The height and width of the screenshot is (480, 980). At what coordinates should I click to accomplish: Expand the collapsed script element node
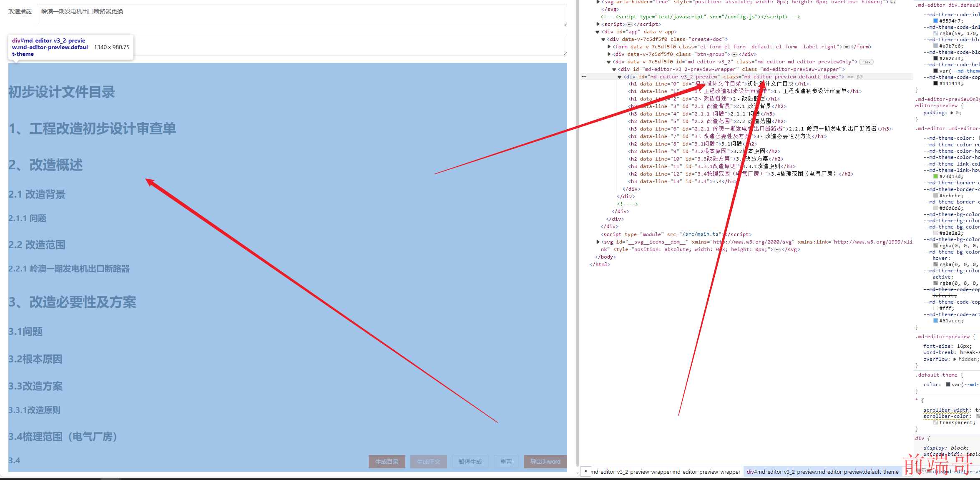[x=598, y=24]
